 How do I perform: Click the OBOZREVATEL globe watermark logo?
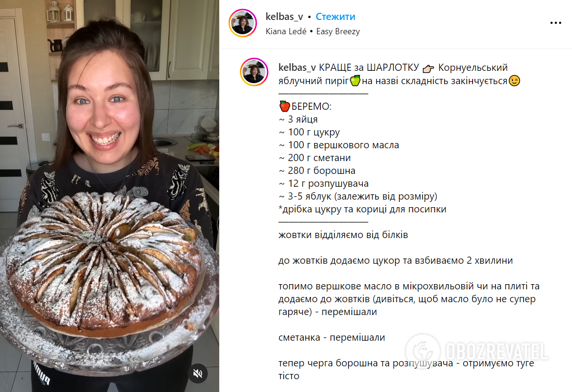click(422, 352)
